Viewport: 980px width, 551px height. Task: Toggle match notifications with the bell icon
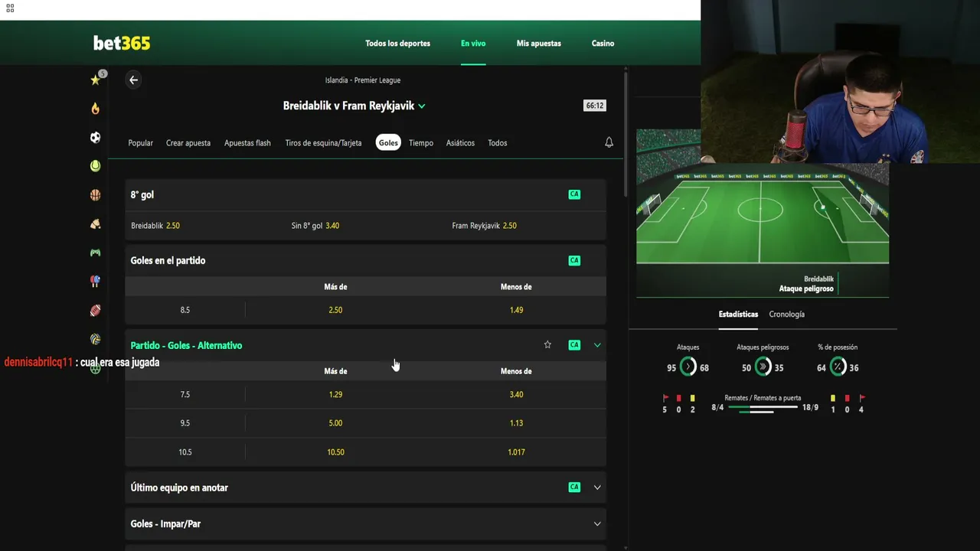click(609, 142)
